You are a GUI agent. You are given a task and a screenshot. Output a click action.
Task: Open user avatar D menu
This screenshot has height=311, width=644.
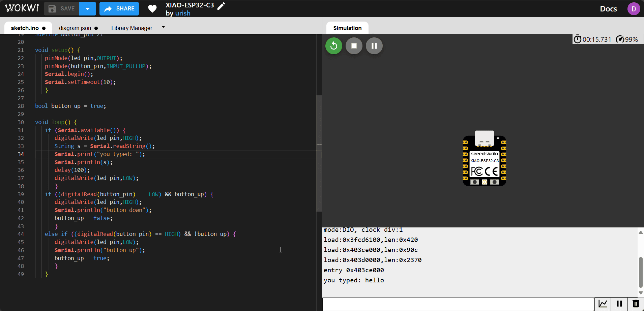(634, 9)
